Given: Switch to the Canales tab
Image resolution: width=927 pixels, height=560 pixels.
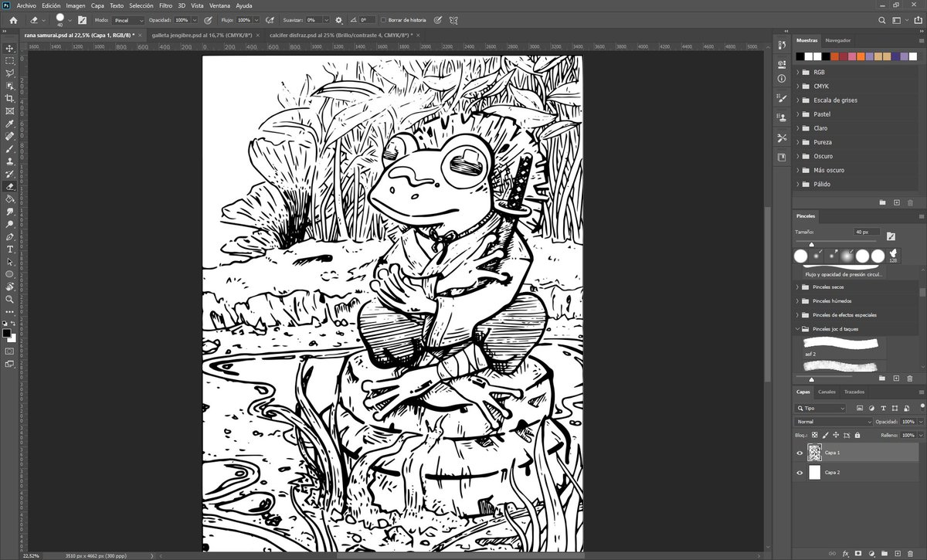Looking at the screenshot, I should click(x=827, y=392).
